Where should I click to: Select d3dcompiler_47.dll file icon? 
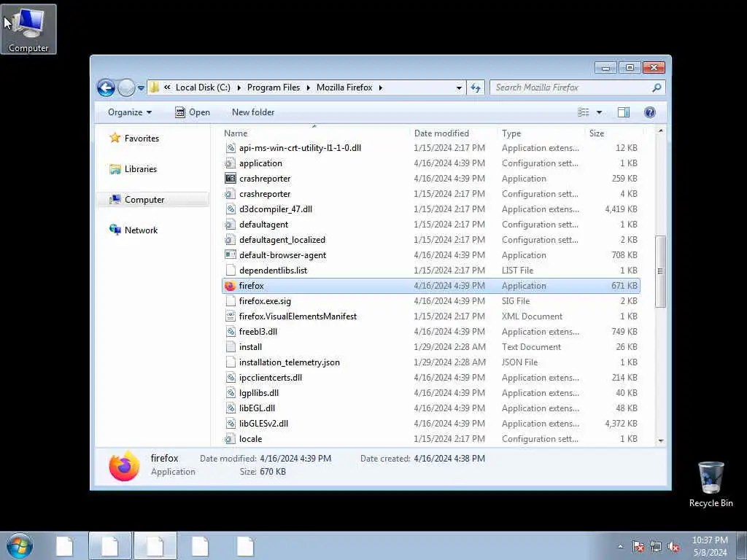[x=230, y=209]
